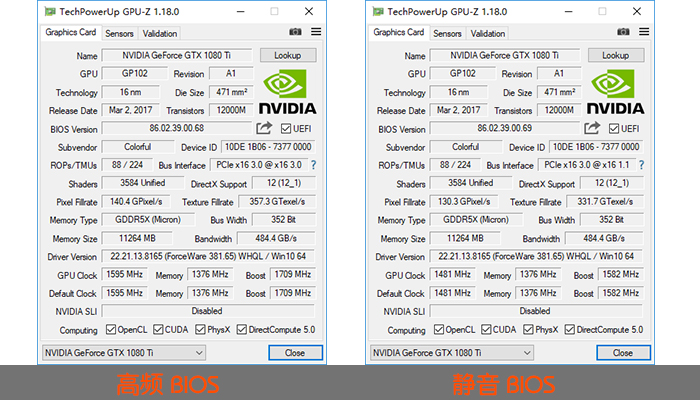
Task: Click BIOS Version field 86.02.39.00.68
Action: click(x=177, y=129)
